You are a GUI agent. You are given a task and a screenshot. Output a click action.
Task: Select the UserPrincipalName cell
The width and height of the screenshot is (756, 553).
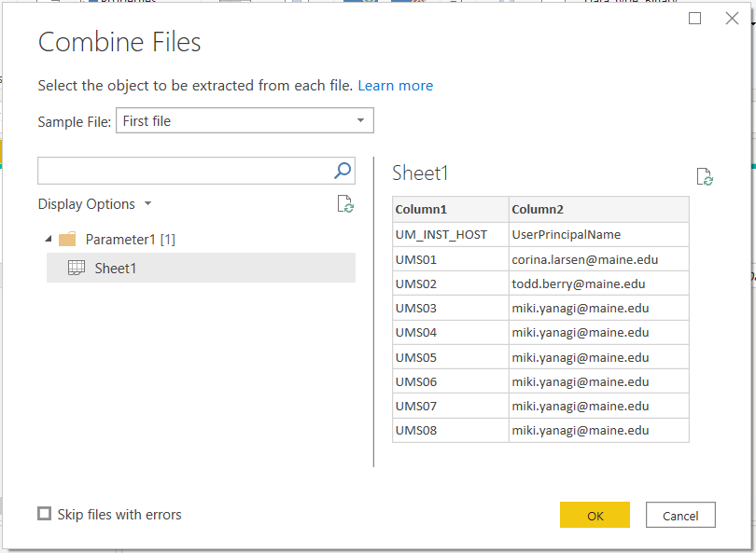(599, 235)
